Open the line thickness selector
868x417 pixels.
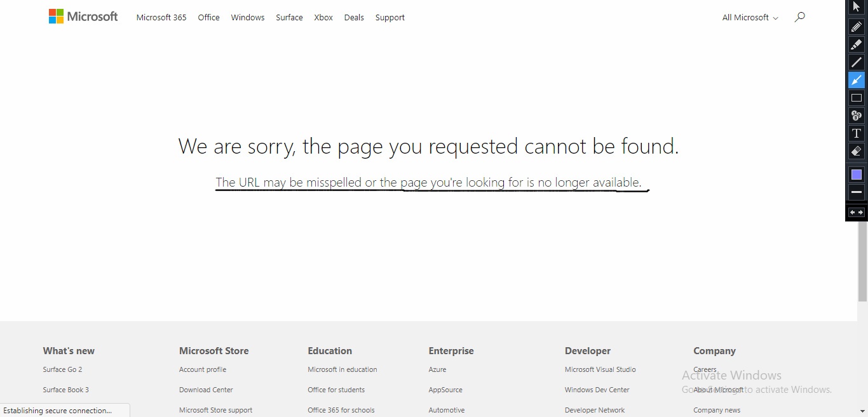click(856, 192)
